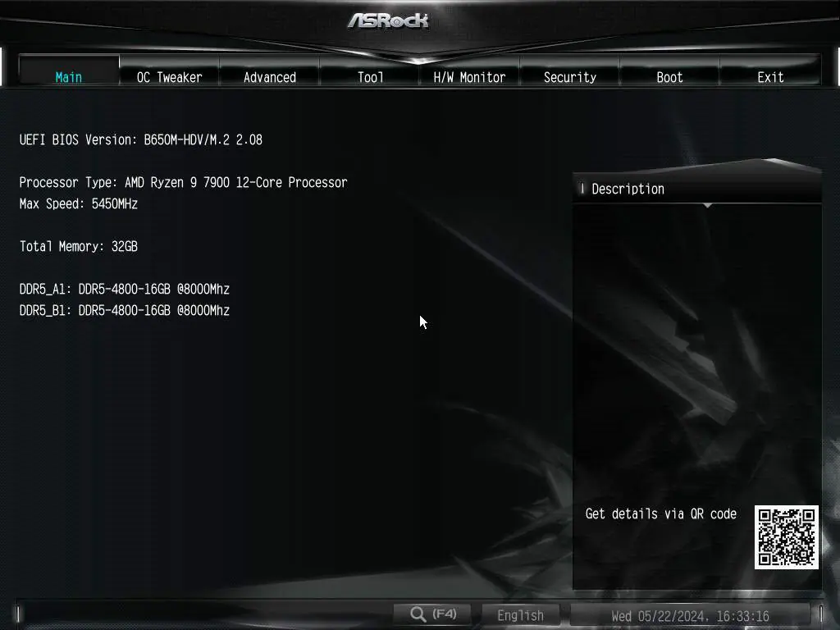Click the UEFI BIOS Version line
Screen dimensions: 840x630
[x=141, y=139]
